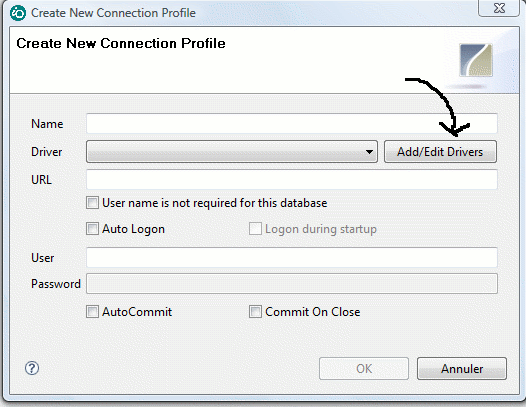Click into the User text field

point(292,258)
